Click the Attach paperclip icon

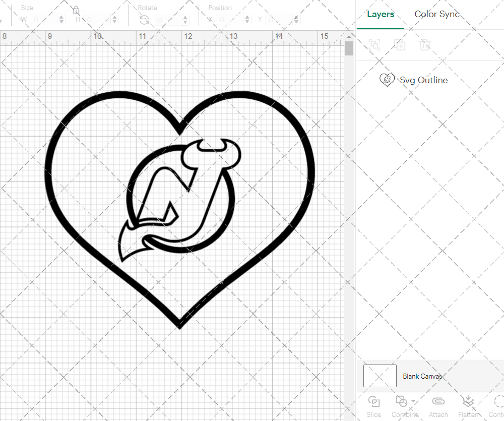(438, 401)
